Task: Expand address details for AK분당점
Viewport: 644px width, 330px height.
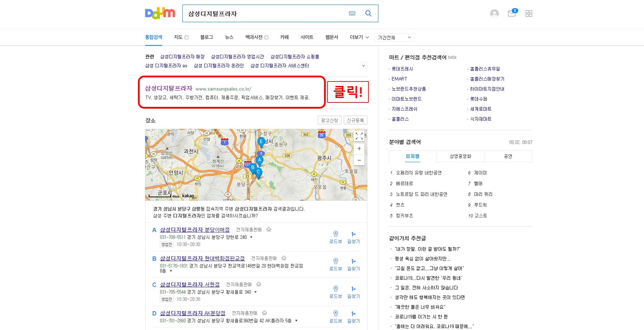Action: pyautogui.click(x=296, y=321)
